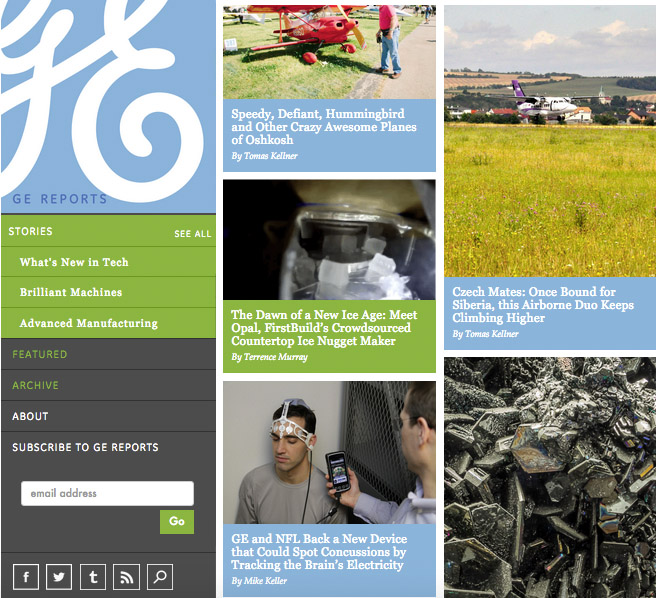Click the See All stories link

coord(193,234)
